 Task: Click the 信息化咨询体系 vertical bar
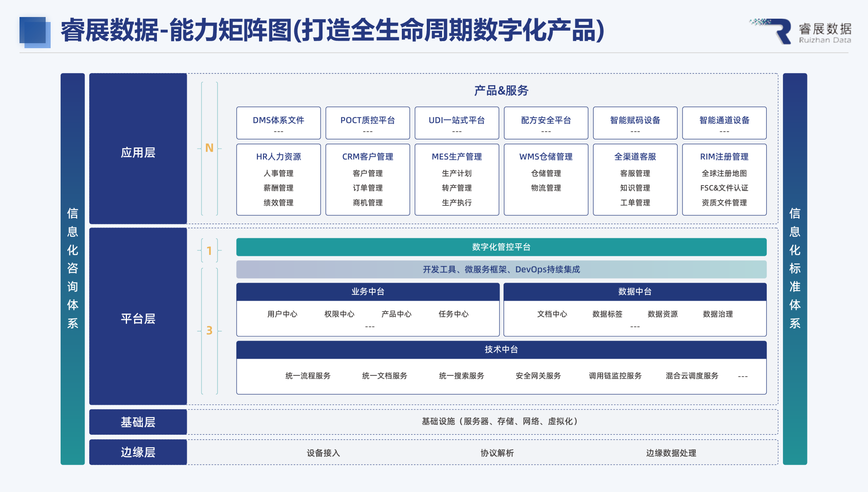click(x=73, y=269)
